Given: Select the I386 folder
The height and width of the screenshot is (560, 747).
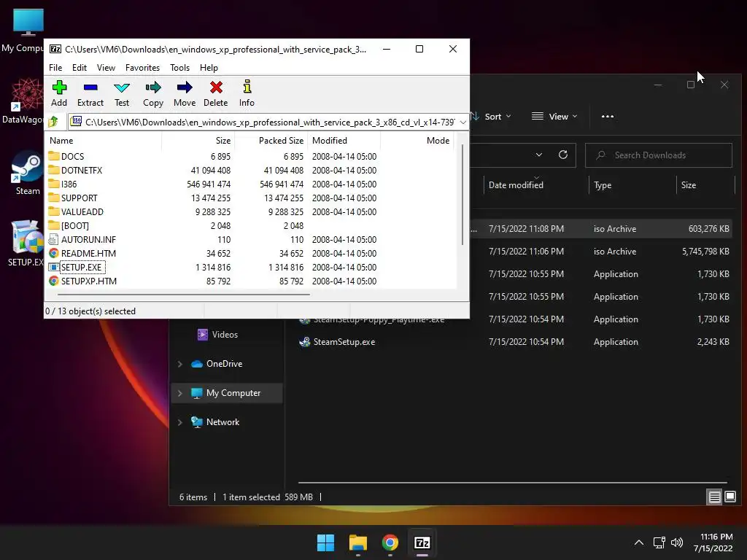Looking at the screenshot, I should [63, 184].
